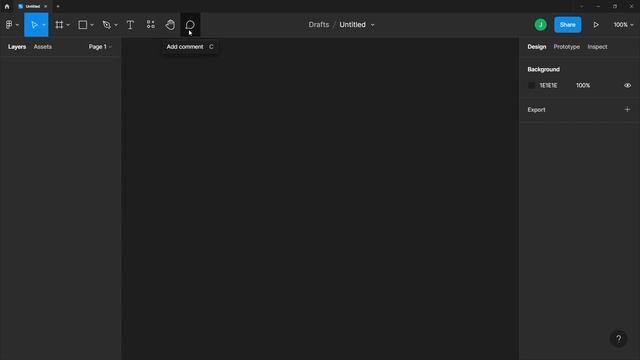Switch to the Layers tab

17,47
